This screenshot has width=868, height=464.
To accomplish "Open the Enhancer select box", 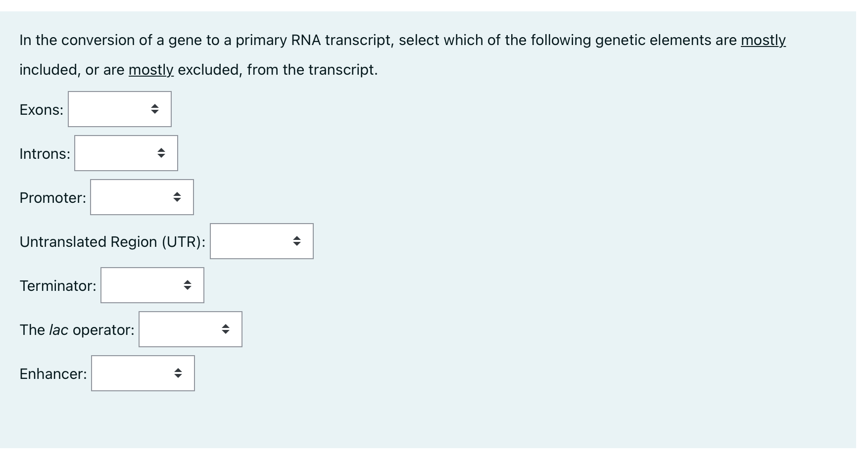I will click(143, 373).
